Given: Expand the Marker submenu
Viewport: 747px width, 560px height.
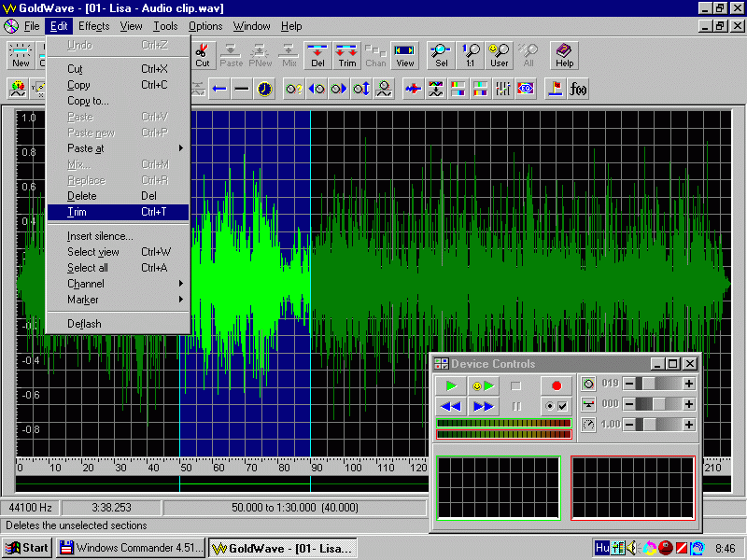Looking at the screenshot, I should coord(119,300).
